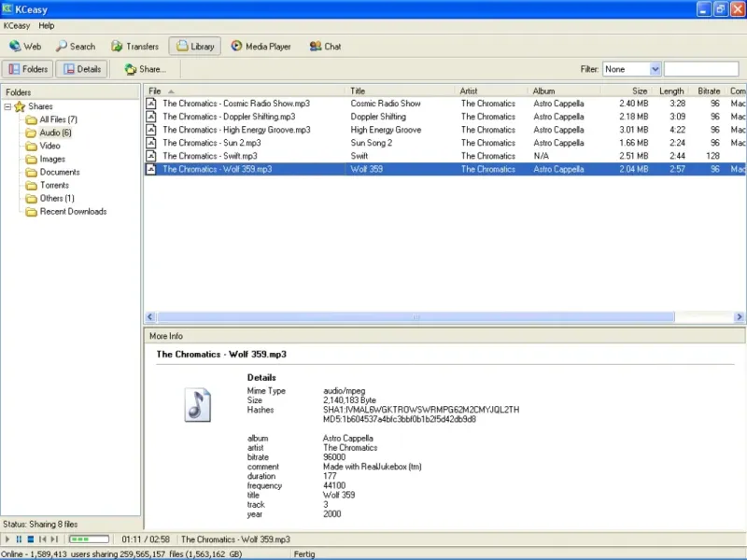
Task: Toggle the Details panel button
Action: pyautogui.click(x=81, y=69)
